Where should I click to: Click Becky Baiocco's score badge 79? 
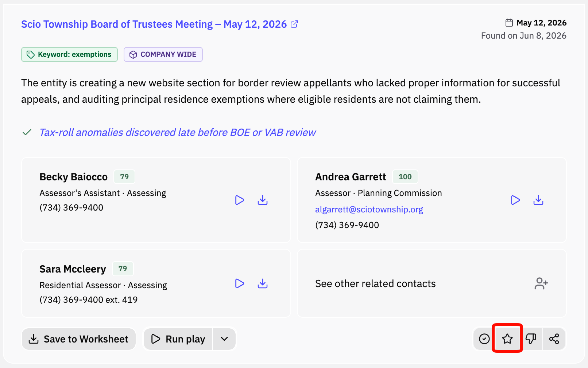tap(124, 177)
